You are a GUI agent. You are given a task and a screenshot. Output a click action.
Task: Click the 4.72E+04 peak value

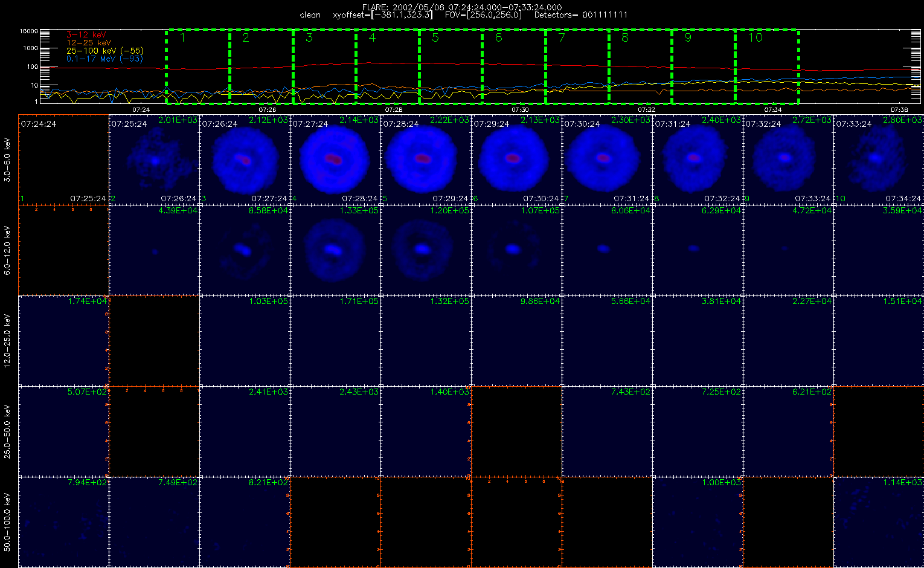812,210
